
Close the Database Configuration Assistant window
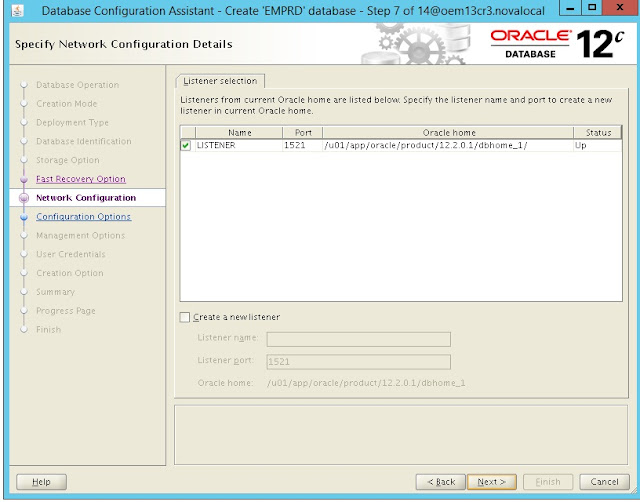pyautogui.click(x=620, y=8)
